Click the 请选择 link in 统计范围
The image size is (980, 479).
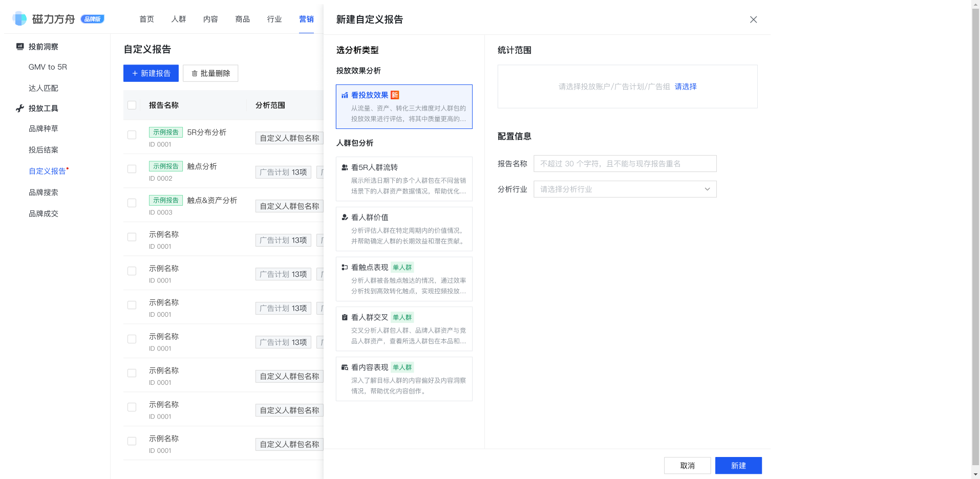tap(685, 86)
